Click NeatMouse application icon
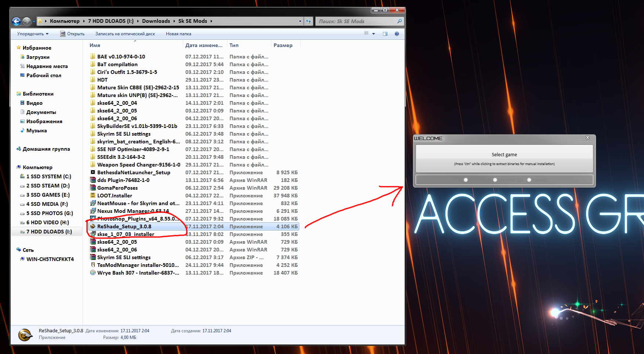The image size is (644, 354). pyautogui.click(x=93, y=203)
